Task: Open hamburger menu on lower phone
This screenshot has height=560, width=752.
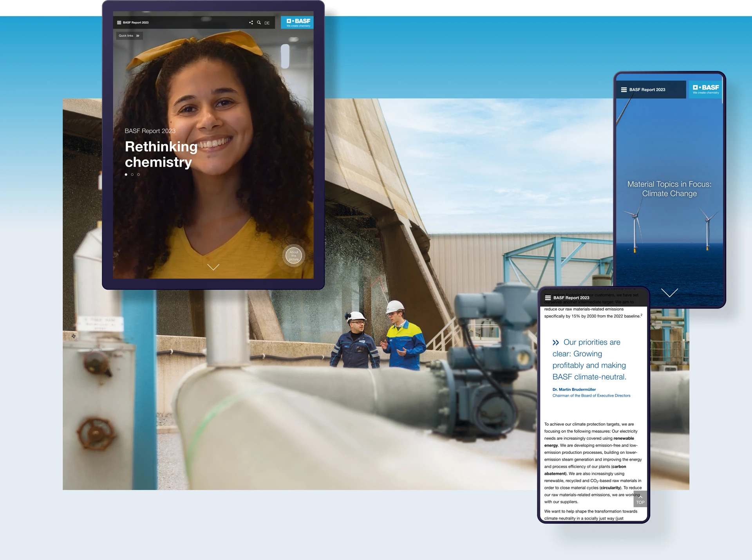Action: point(548,298)
